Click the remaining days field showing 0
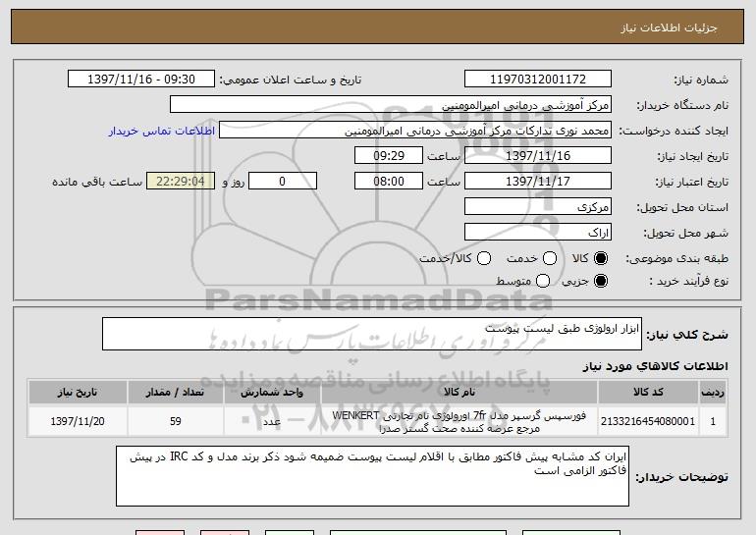This screenshot has width=756, height=535. (x=283, y=182)
